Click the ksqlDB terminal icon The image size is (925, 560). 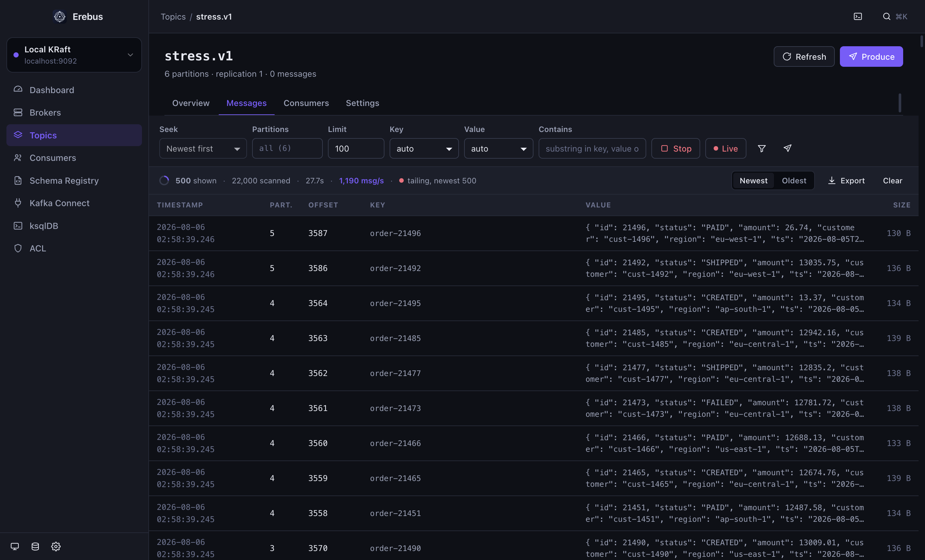point(18,226)
